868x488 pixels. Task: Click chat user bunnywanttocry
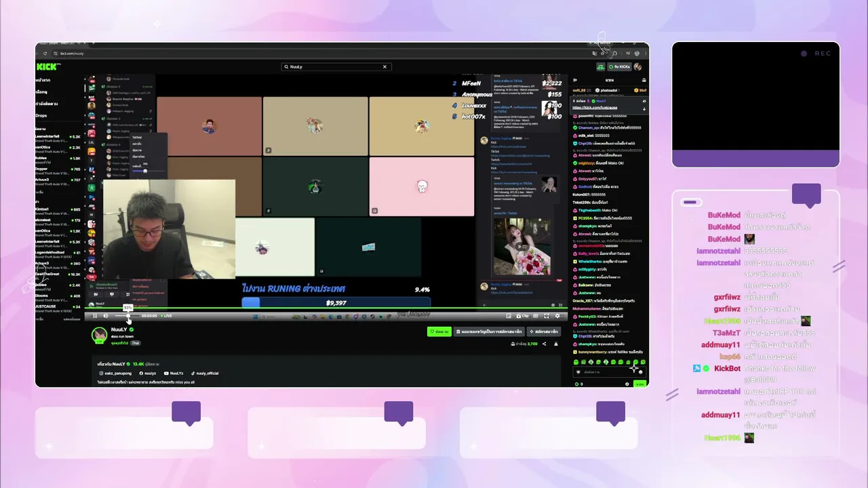[593, 352]
